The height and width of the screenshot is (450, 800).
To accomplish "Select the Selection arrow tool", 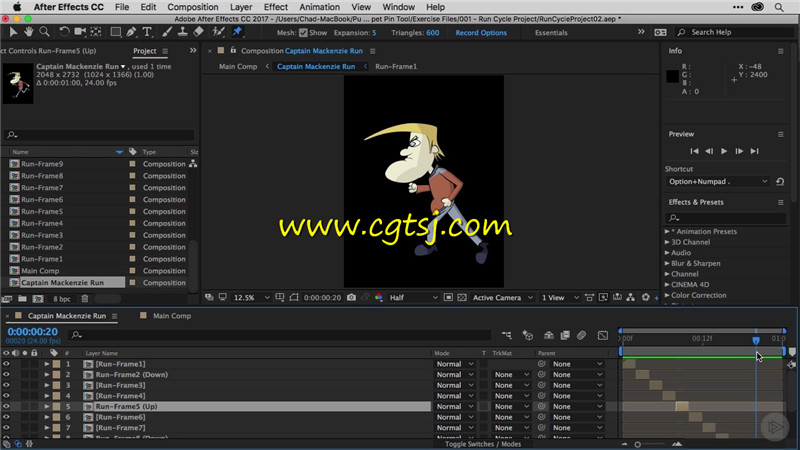I will pos(13,32).
